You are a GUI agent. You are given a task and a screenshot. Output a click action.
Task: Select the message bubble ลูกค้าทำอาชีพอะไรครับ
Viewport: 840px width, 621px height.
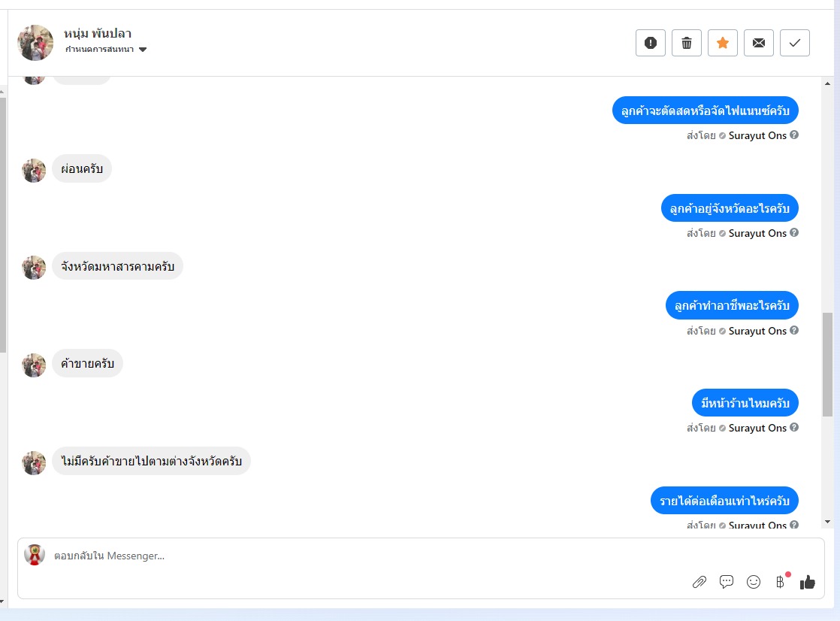pos(732,306)
